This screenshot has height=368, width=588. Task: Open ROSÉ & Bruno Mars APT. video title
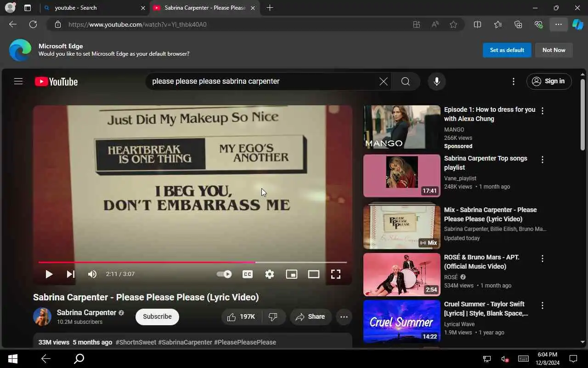(482, 262)
